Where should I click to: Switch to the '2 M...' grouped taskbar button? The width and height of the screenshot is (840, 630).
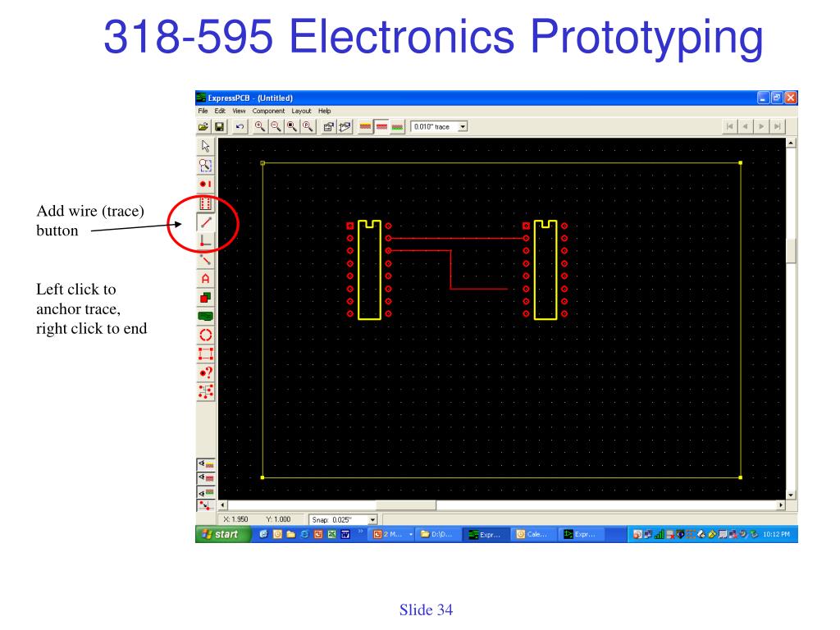[x=392, y=534]
